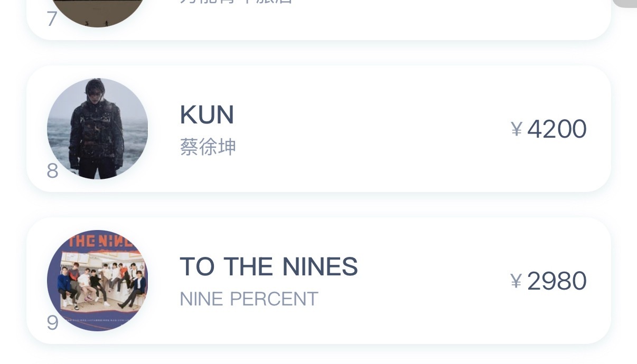Click the rank number 9 badge
Viewport: 637px width, 364px height.
pyautogui.click(x=52, y=323)
